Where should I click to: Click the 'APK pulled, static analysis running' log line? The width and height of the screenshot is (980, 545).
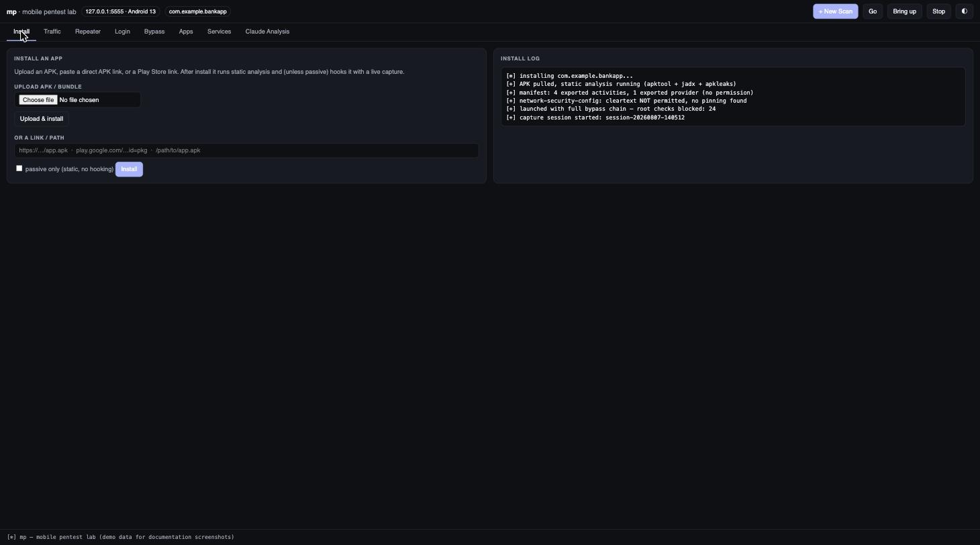click(621, 84)
